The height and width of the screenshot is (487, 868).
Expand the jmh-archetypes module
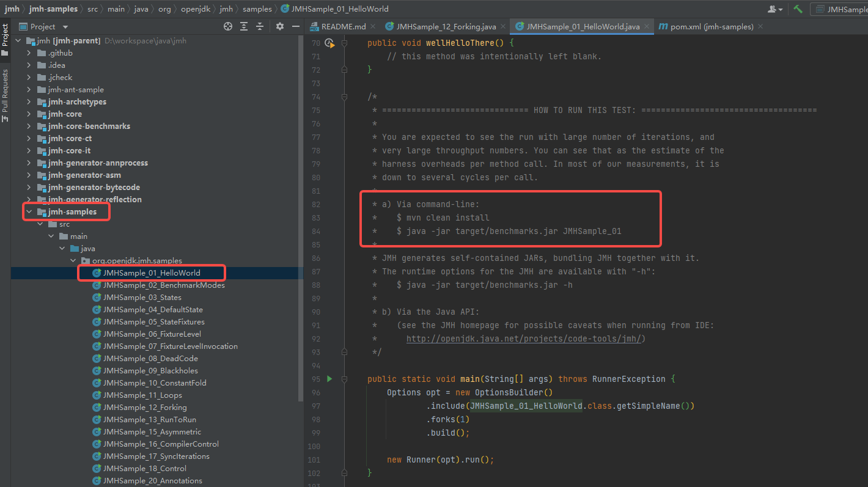pyautogui.click(x=29, y=102)
